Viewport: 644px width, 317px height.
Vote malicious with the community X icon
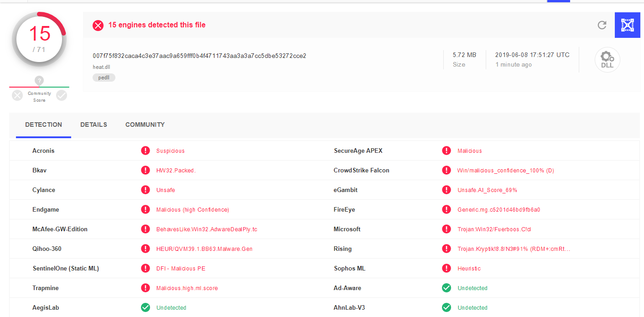(17, 95)
